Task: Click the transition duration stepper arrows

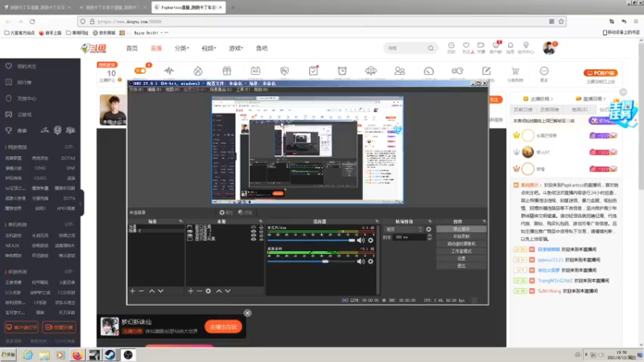Action: tap(429, 237)
